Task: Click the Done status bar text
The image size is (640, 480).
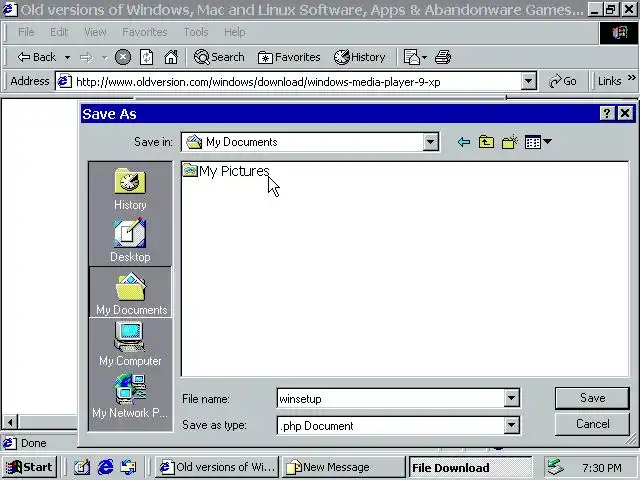Action: click(x=33, y=443)
